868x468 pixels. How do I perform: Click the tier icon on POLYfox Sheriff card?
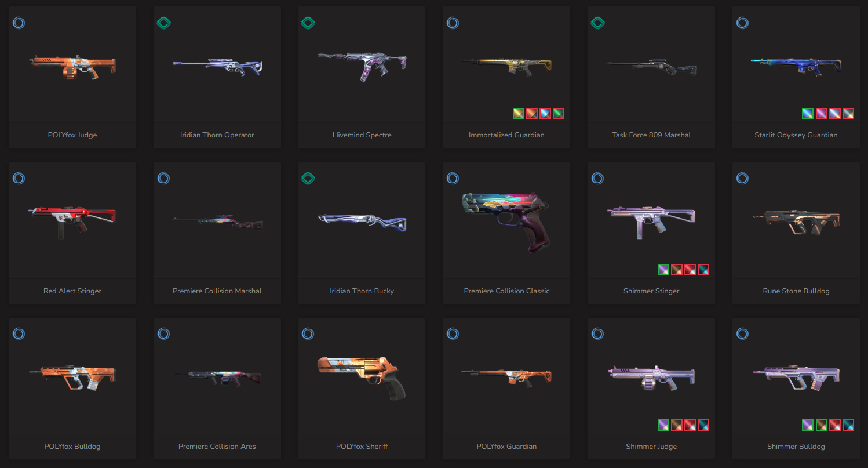point(308,333)
